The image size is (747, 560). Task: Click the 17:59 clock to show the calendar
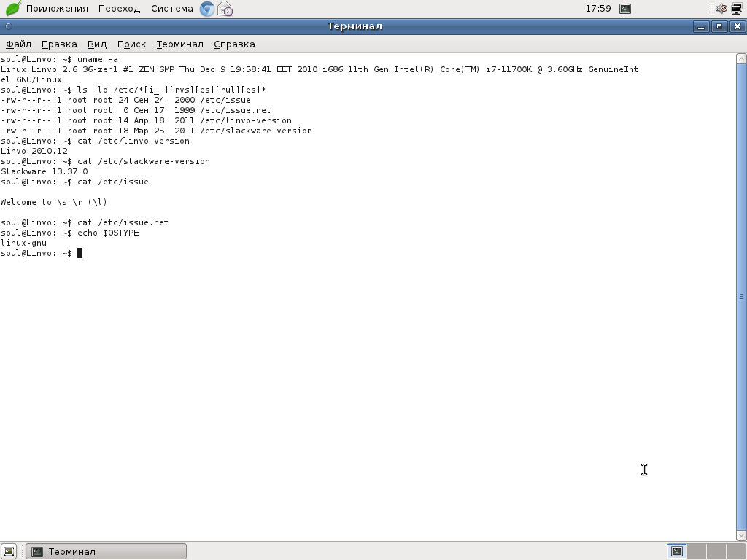[598, 9]
